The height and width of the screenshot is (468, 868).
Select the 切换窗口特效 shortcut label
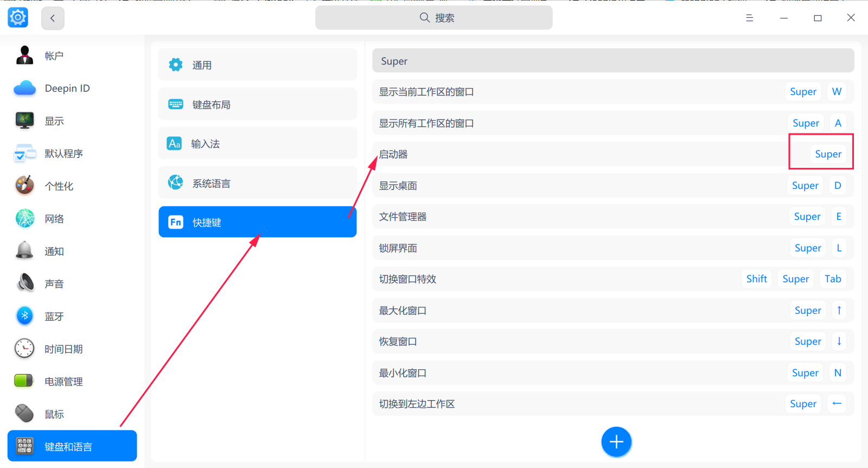coord(407,279)
